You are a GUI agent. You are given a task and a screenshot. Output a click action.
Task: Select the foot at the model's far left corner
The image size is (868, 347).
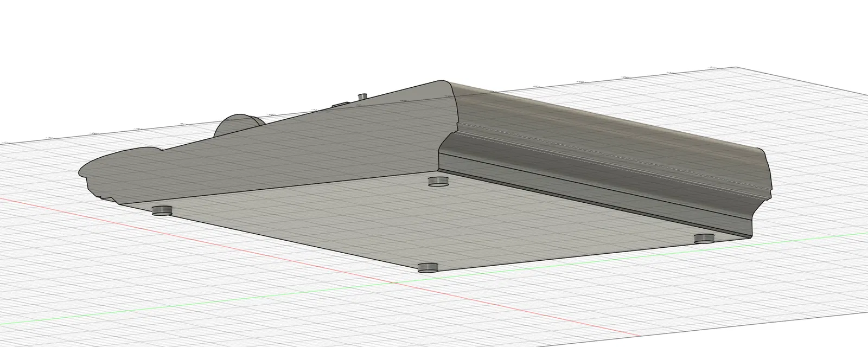(x=162, y=210)
